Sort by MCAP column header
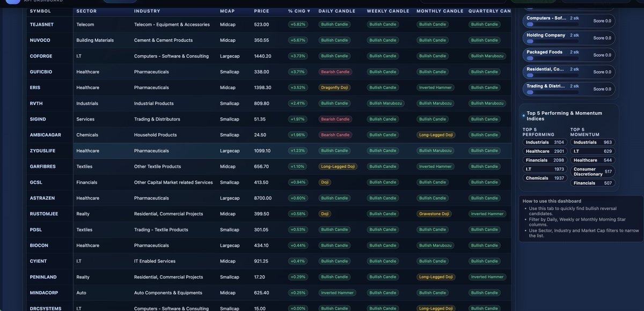The height and width of the screenshot is (311, 644). (227, 11)
